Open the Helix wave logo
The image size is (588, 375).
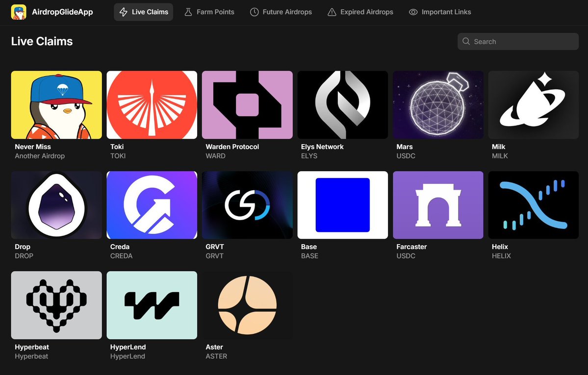point(533,205)
